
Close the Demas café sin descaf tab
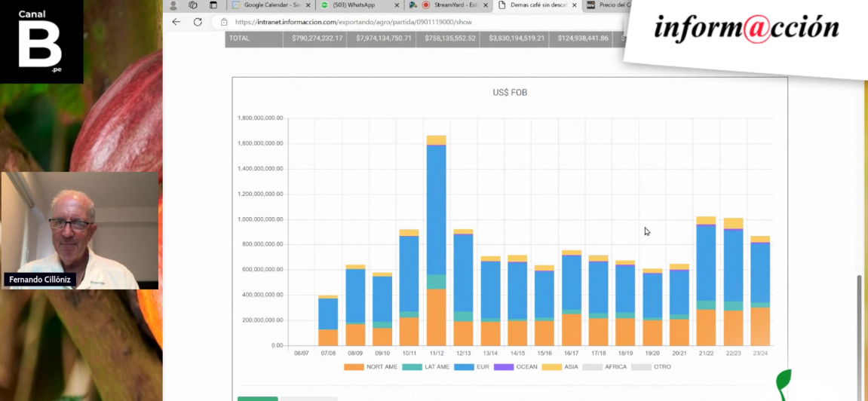(x=574, y=5)
